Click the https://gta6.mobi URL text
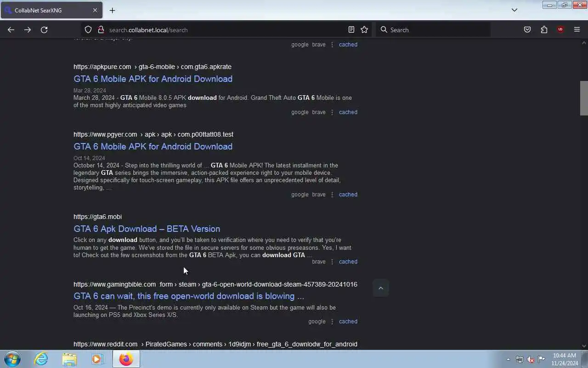Screen dimensions: 588x368 [97, 217]
